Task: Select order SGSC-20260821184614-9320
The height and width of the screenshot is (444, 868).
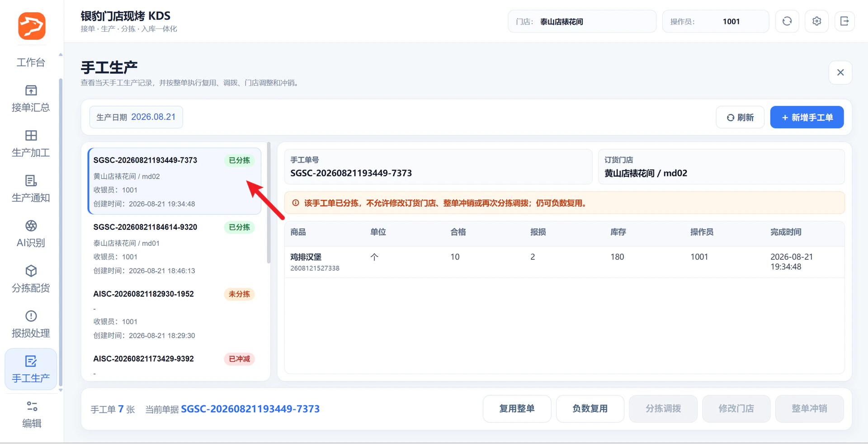Action: 175,249
